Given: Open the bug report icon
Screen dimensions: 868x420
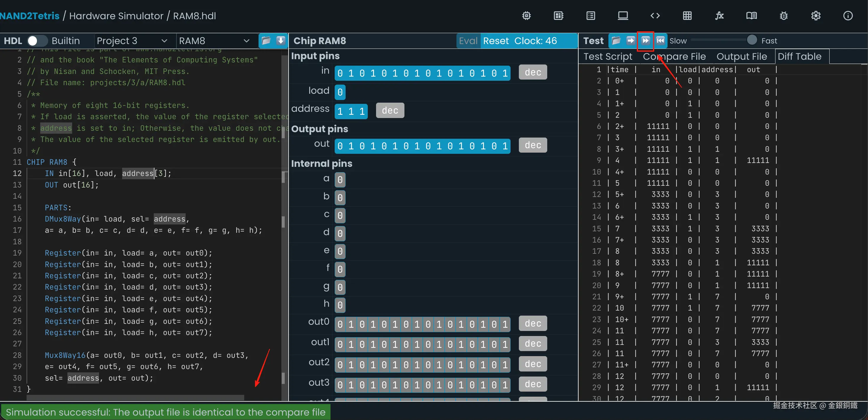Looking at the screenshot, I should point(784,15).
